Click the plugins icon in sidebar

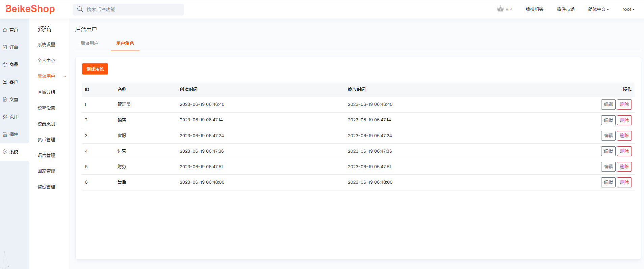click(5, 134)
